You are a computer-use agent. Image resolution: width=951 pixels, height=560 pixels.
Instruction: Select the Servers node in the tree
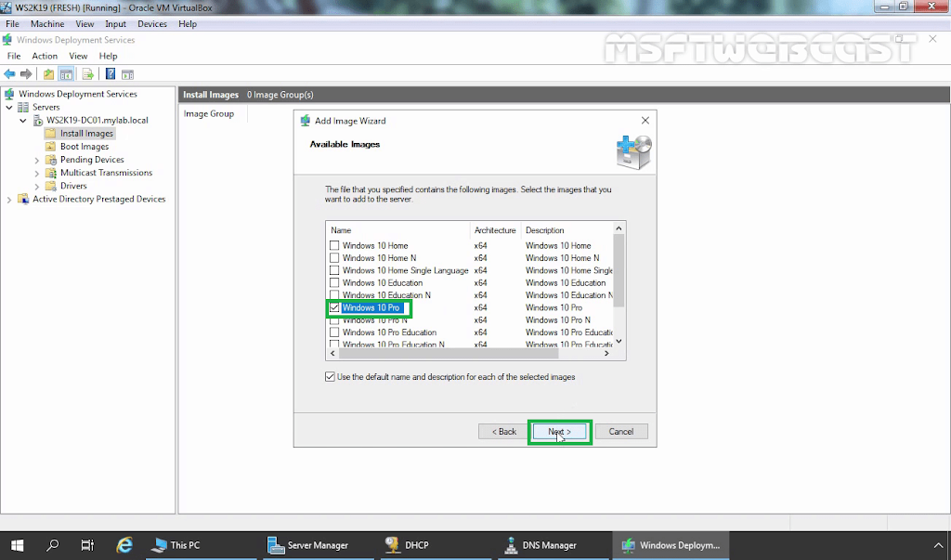[46, 107]
